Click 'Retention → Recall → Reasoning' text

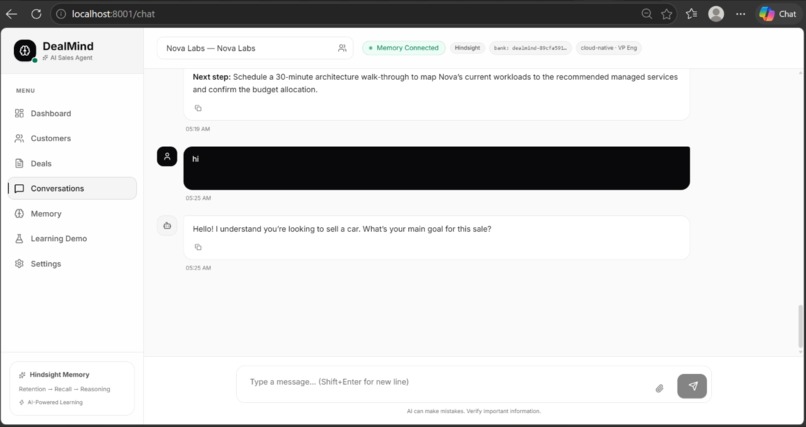tap(64, 389)
